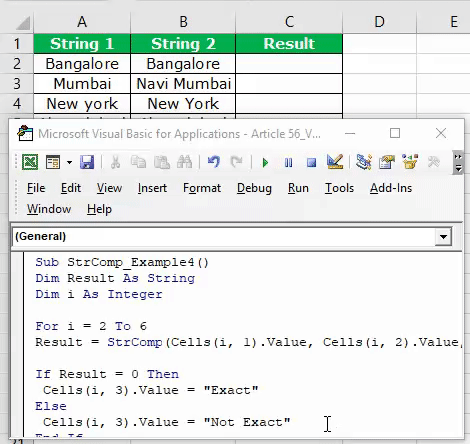The height and width of the screenshot is (444, 470).
Task: Open Find with the binoculars icon
Action: 184,162
